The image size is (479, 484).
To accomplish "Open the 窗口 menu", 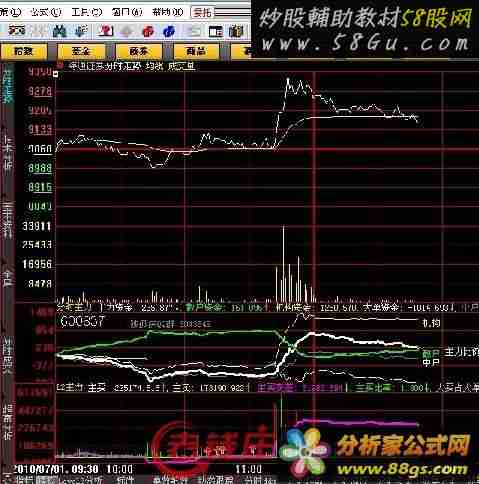I will tap(127, 13).
